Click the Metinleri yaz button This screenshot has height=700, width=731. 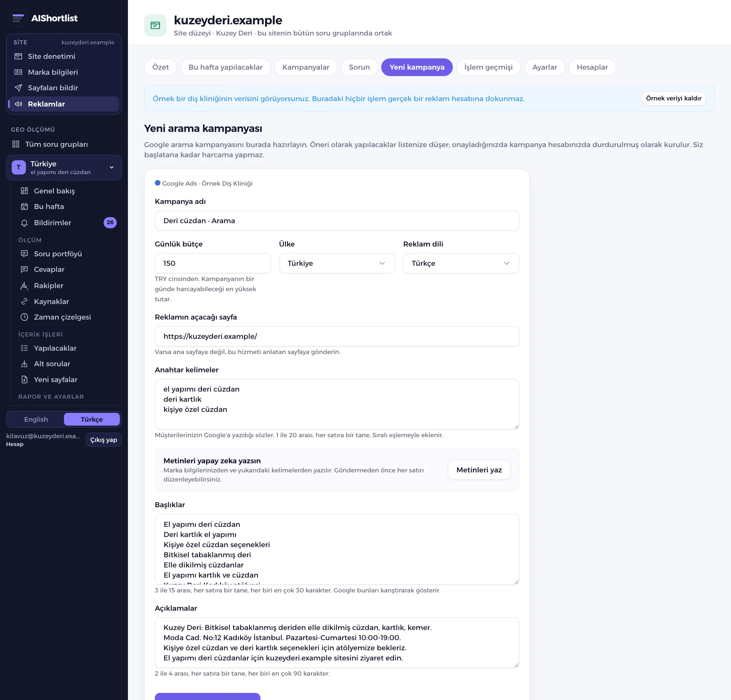(479, 470)
